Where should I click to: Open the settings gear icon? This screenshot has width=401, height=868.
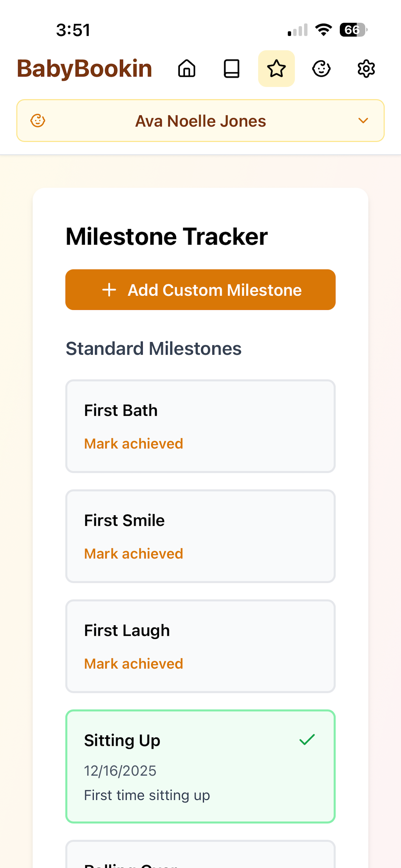[x=366, y=69]
